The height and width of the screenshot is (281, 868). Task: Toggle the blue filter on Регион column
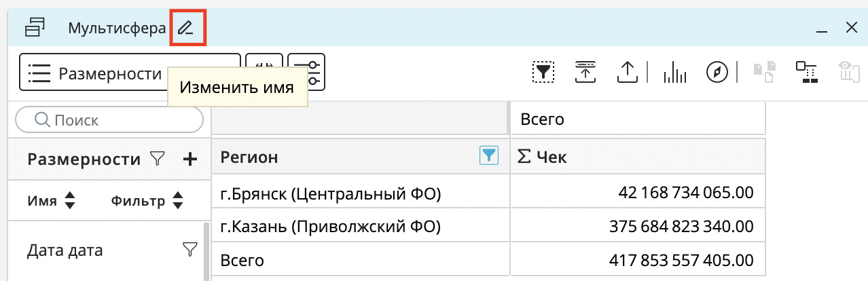pos(489,156)
